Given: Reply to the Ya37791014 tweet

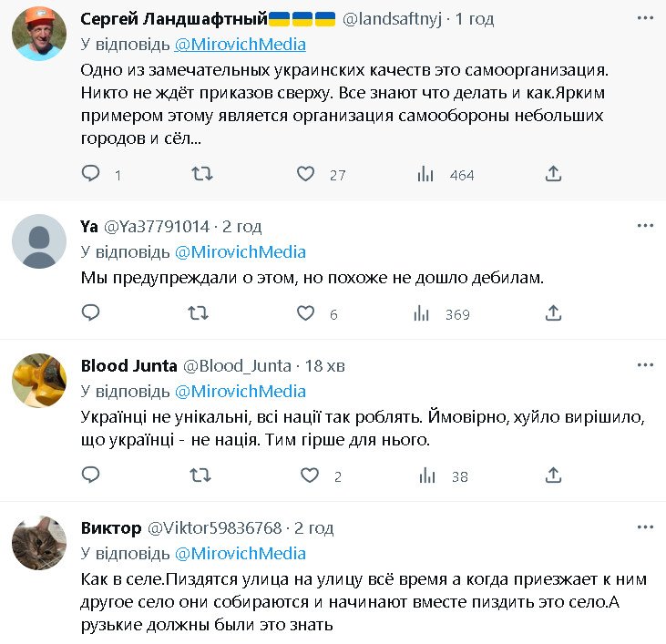Looking at the screenshot, I should click(x=91, y=313).
